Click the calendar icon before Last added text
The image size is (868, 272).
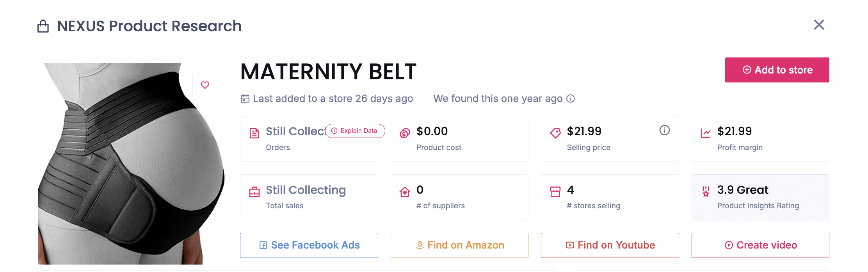(x=245, y=98)
